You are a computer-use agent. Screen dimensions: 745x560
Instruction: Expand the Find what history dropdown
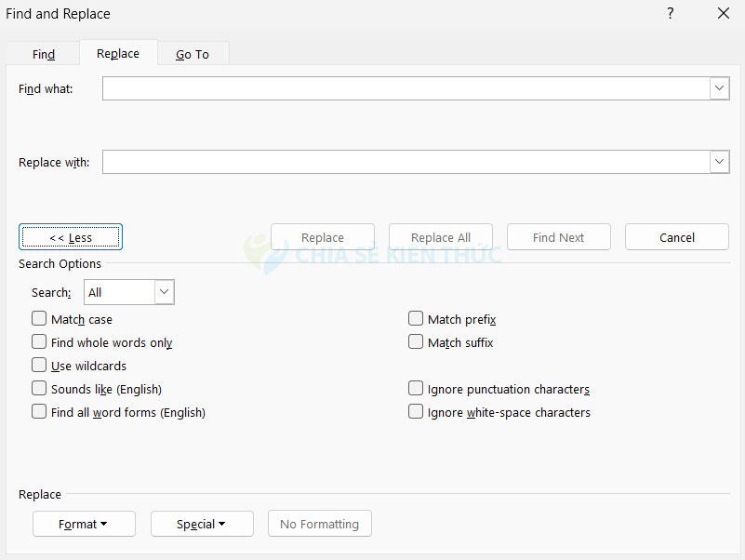719,88
